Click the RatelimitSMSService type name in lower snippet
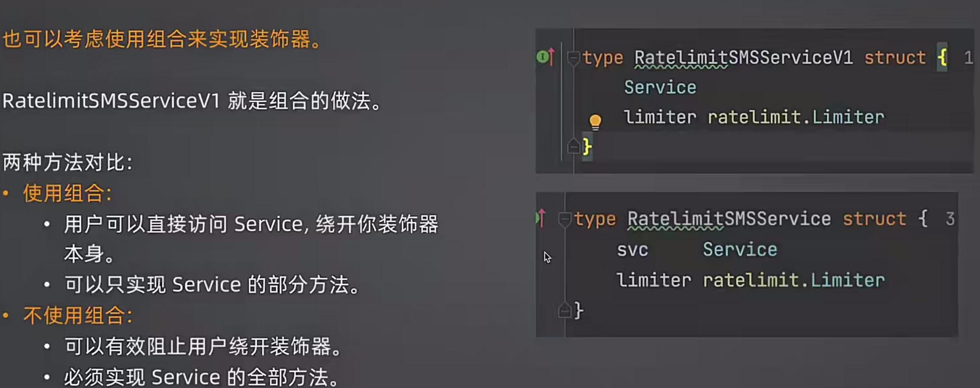The image size is (980, 388). [x=729, y=219]
